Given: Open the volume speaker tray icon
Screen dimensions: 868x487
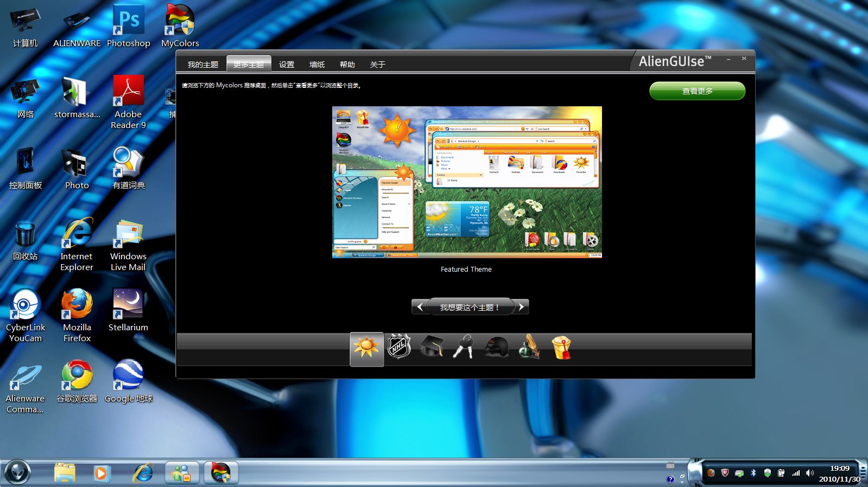Looking at the screenshot, I should coord(809,473).
